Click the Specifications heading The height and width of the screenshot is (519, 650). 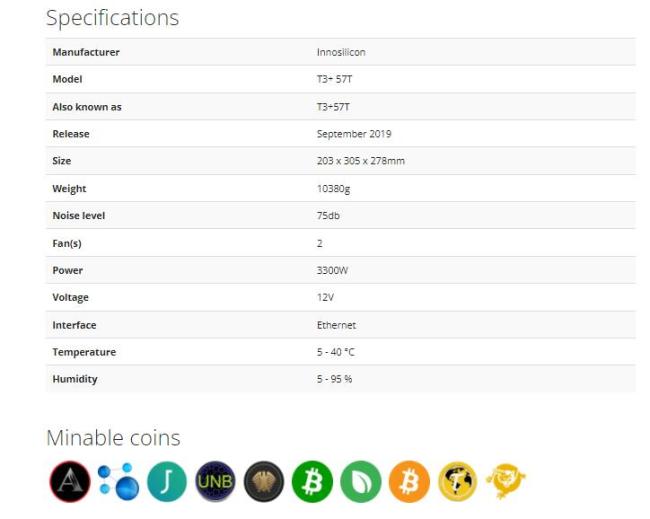pos(112,18)
